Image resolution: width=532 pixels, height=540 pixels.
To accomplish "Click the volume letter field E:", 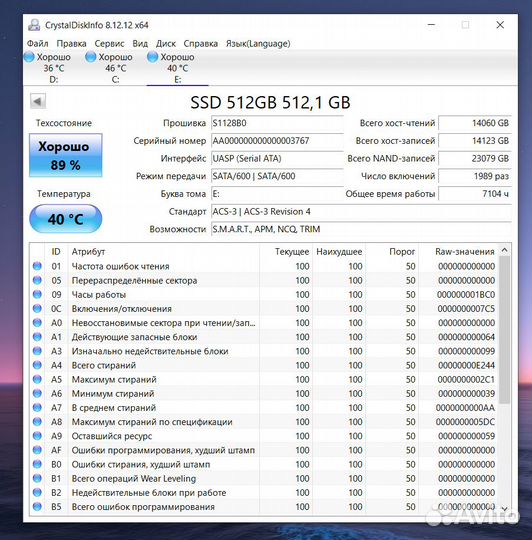I will click(x=277, y=194).
